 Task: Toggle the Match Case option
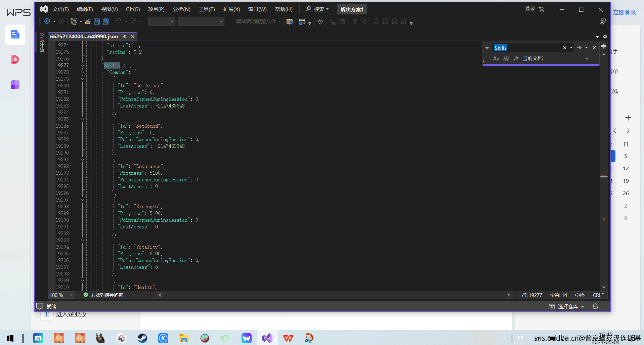coord(496,58)
